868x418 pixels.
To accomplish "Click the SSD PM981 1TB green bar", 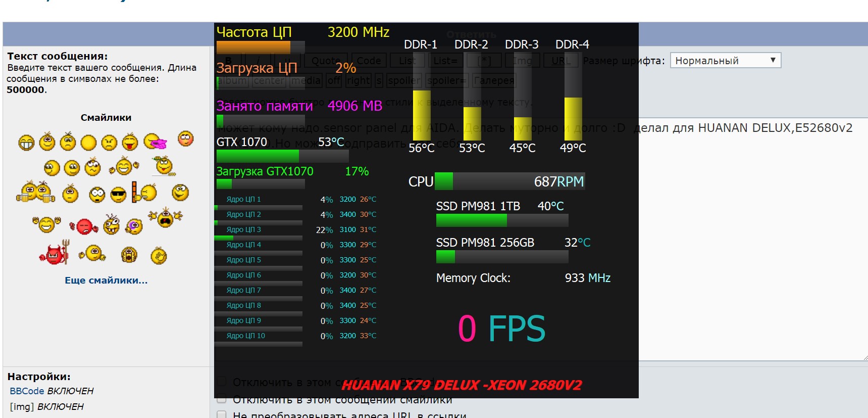I will click(502, 220).
